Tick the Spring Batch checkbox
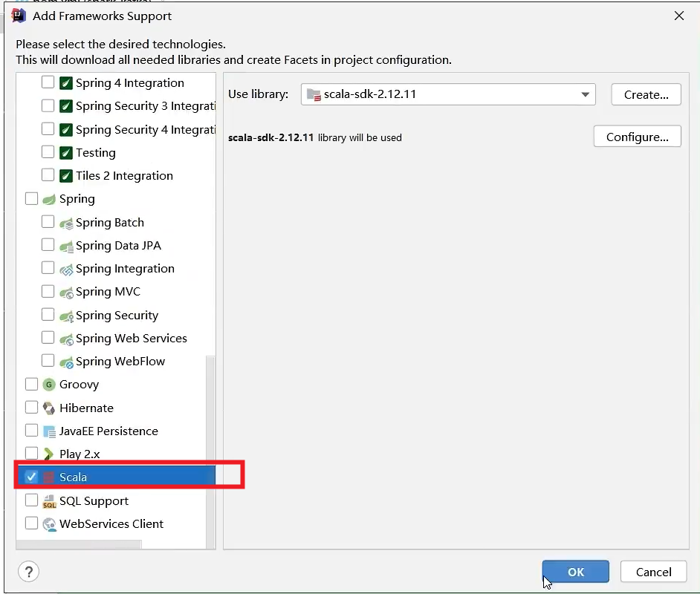 coord(48,221)
